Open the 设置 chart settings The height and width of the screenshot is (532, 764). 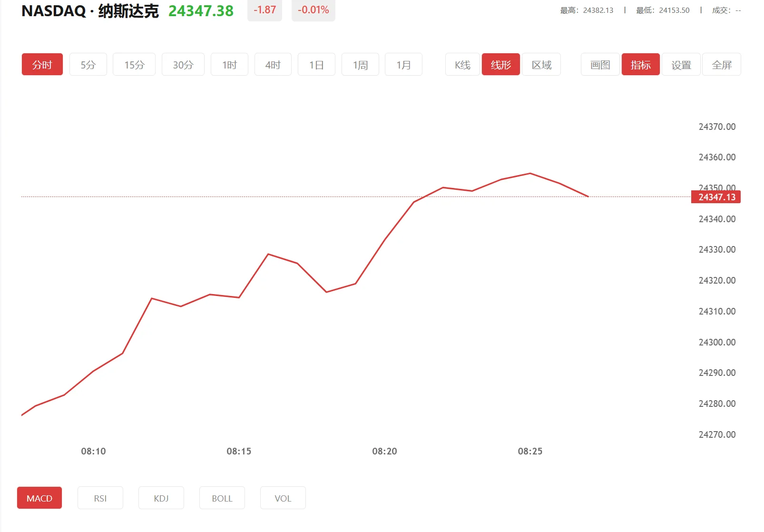pos(681,64)
